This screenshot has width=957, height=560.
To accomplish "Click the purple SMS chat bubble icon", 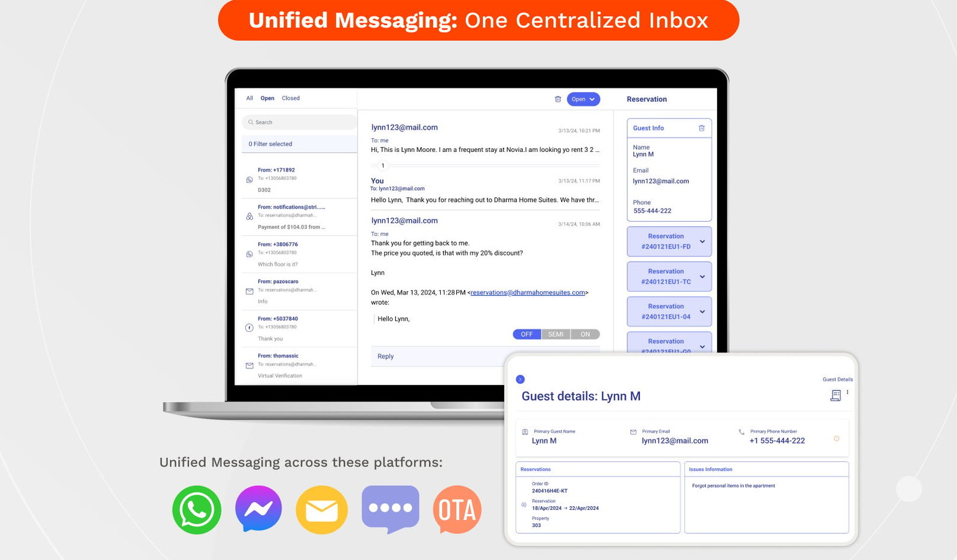I will (391, 509).
